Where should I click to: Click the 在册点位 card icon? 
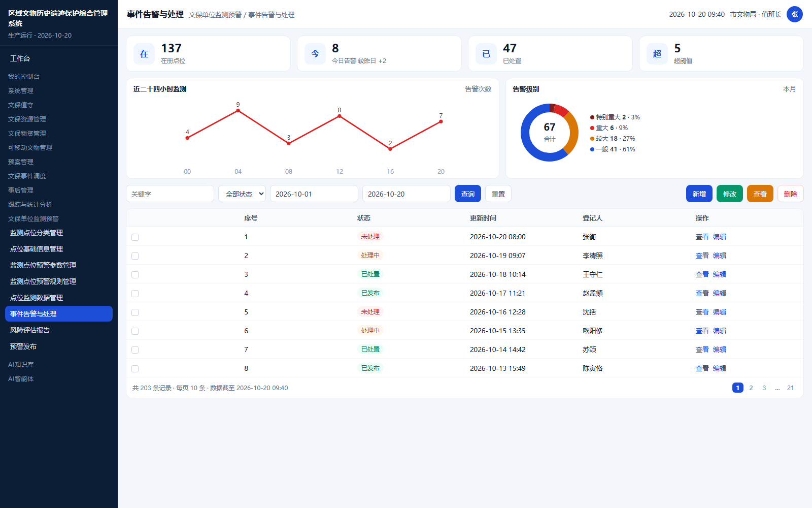pos(144,54)
